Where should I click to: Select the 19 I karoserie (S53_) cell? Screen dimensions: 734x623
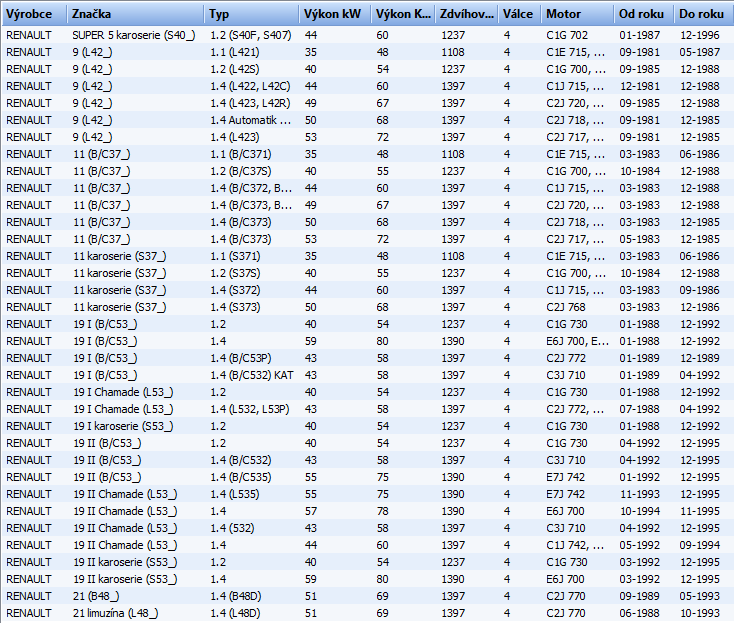(123, 426)
